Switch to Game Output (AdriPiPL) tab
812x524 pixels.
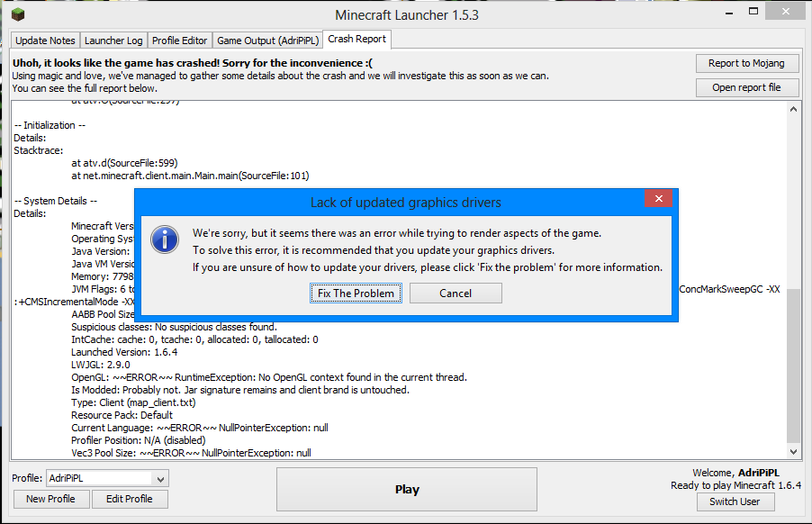click(x=267, y=41)
